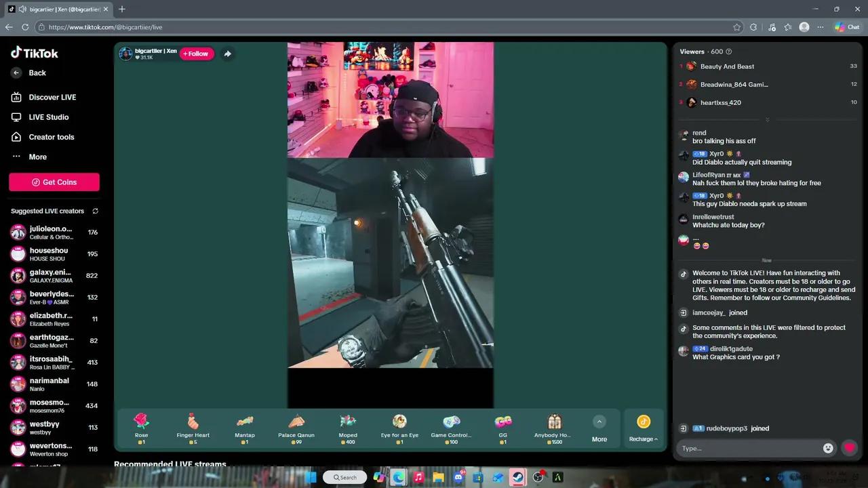
Task: Share the live stream with arrow icon
Action: click(x=227, y=54)
